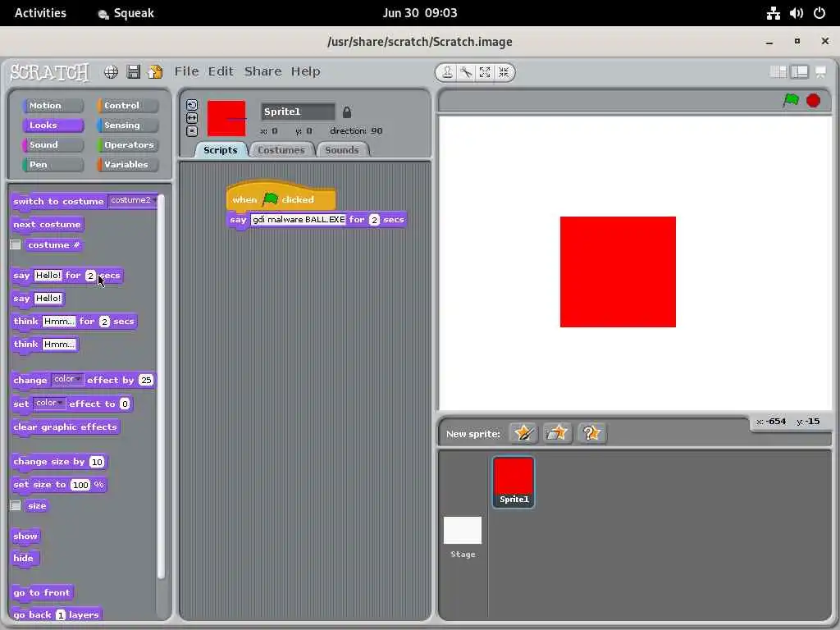This screenshot has height=630, width=840.
Task: Set rotation style to left-right flip
Action: (x=192, y=118)
